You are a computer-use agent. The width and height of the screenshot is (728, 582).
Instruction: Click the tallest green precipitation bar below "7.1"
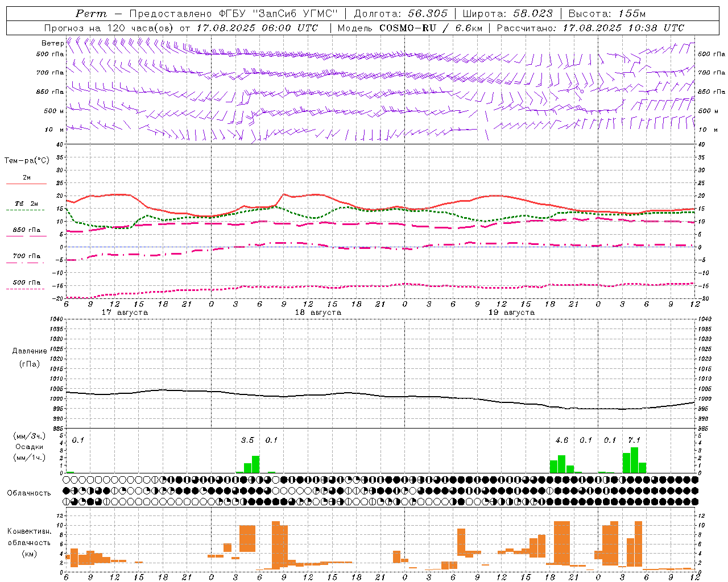point(634,460)
